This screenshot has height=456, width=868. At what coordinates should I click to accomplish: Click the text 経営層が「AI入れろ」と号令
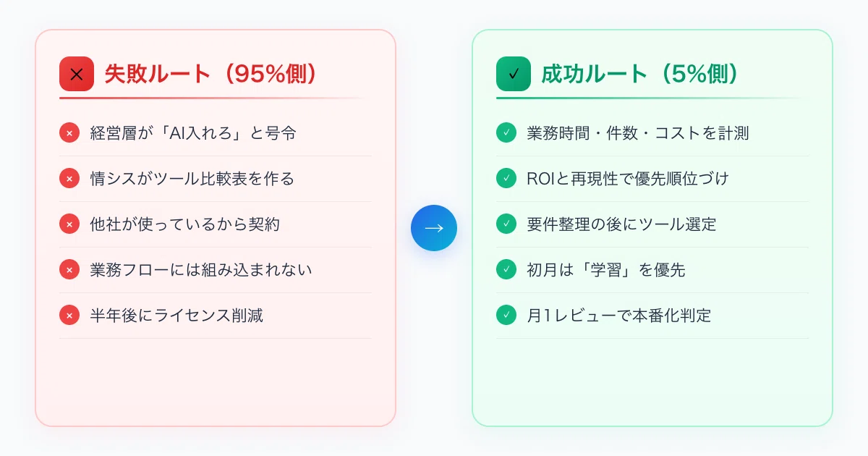pos(193,133)
